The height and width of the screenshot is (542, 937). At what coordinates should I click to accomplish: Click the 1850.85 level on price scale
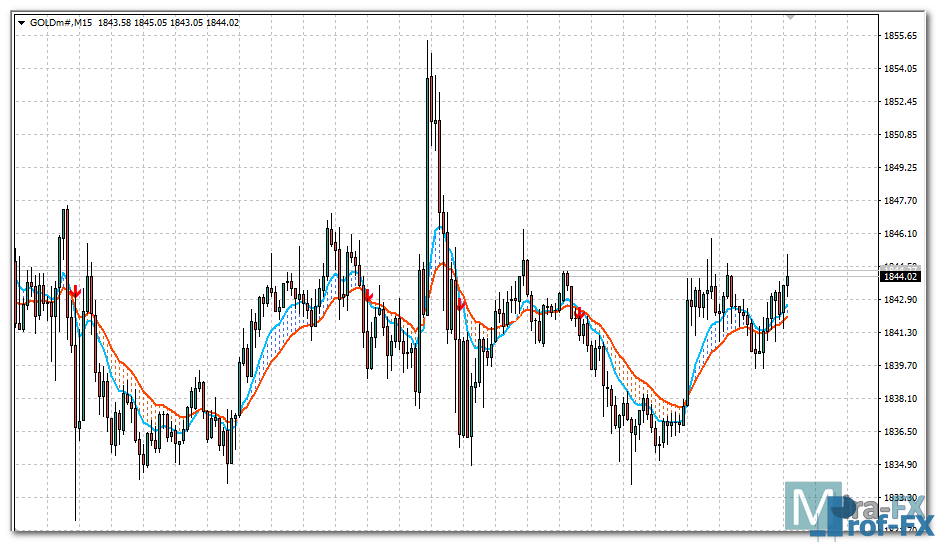tap(900, 135)
